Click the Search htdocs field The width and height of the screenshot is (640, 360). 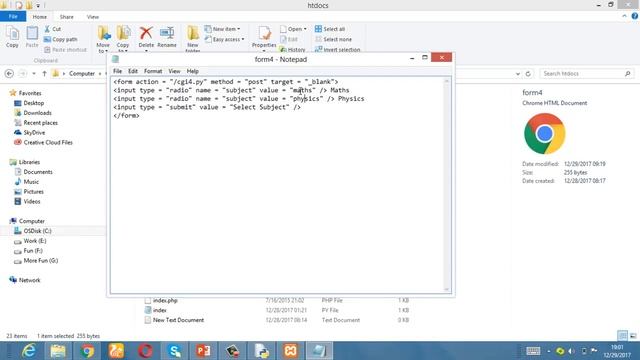point(587,73)
